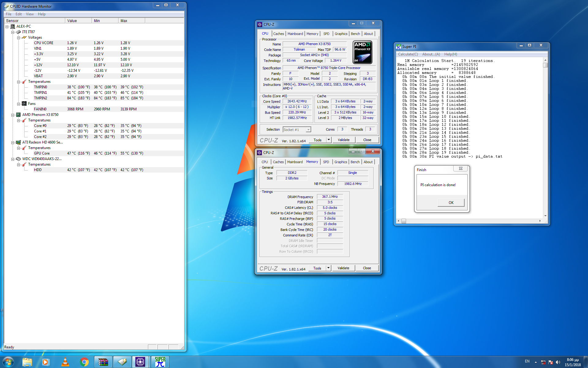Click the Super PI vertical scrollbar thumb
This screenshot has height=368, width=588.
coord(545,65)
